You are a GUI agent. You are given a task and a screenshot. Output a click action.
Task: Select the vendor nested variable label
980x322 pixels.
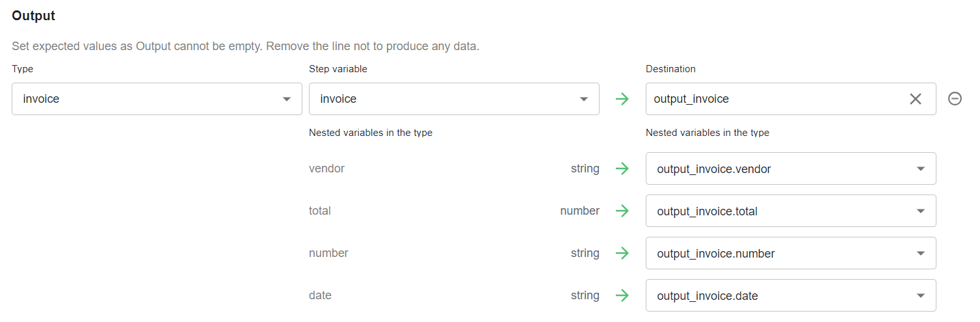[x=326, y=168]
